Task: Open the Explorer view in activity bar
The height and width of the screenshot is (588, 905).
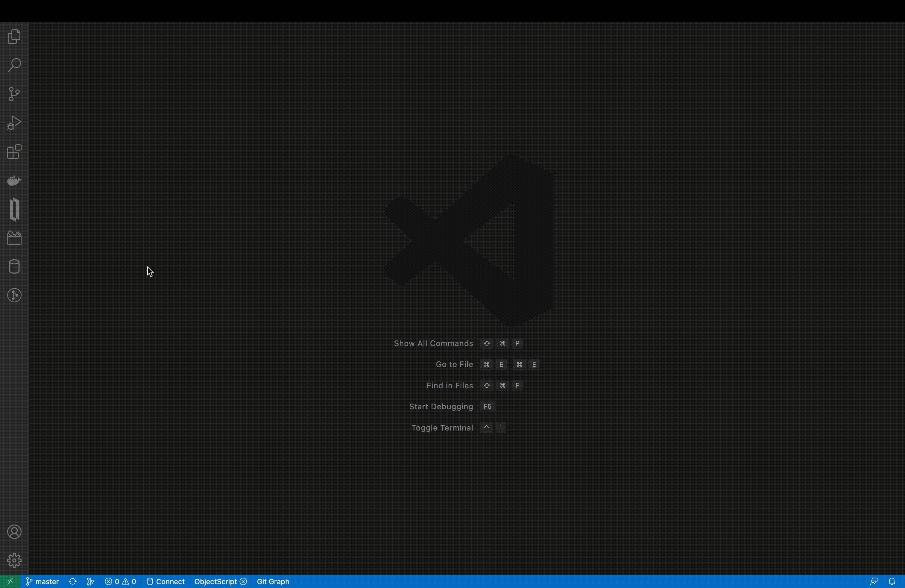Action: coord(14,37)
